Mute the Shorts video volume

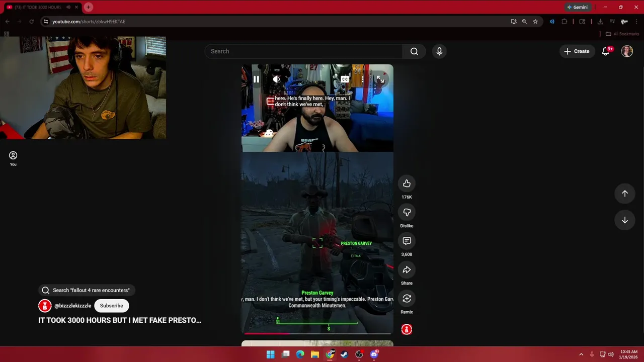click(276, 79)
